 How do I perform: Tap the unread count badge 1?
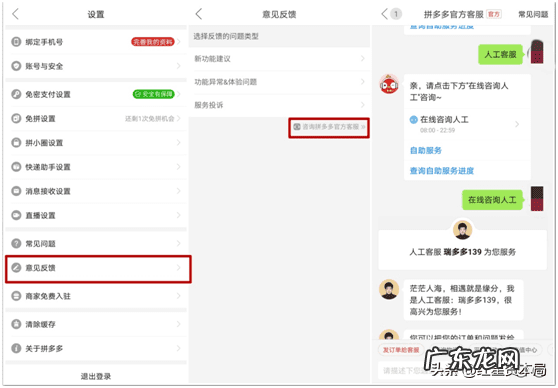[396, 14]
